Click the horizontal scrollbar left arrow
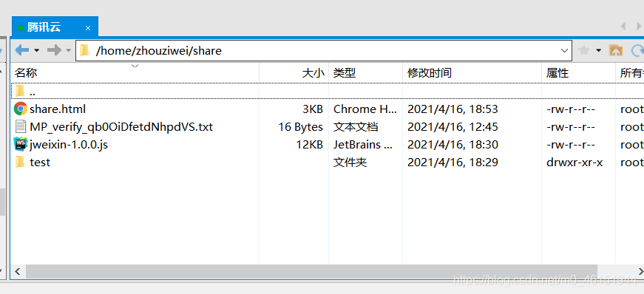This screenshot has width=644, height=294. point(18,271)
